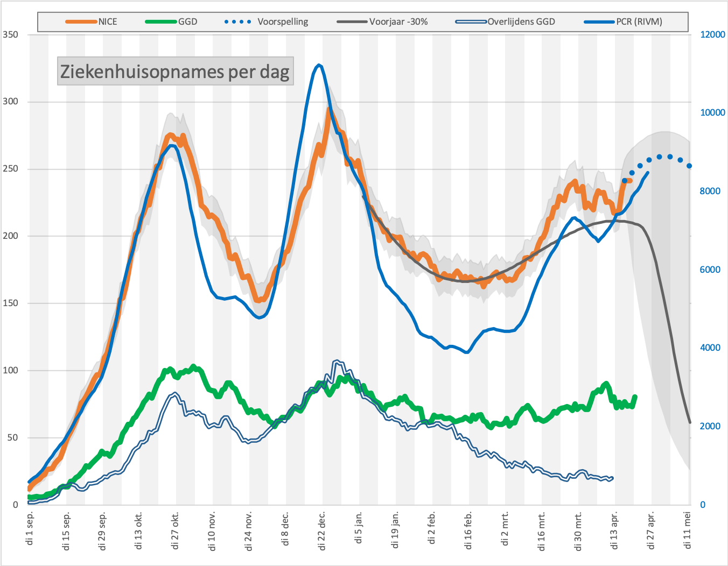Click the gray Voorjaar legend line swatch
The width and height of the screenshot is (728, 566).
tap(352, 22)
